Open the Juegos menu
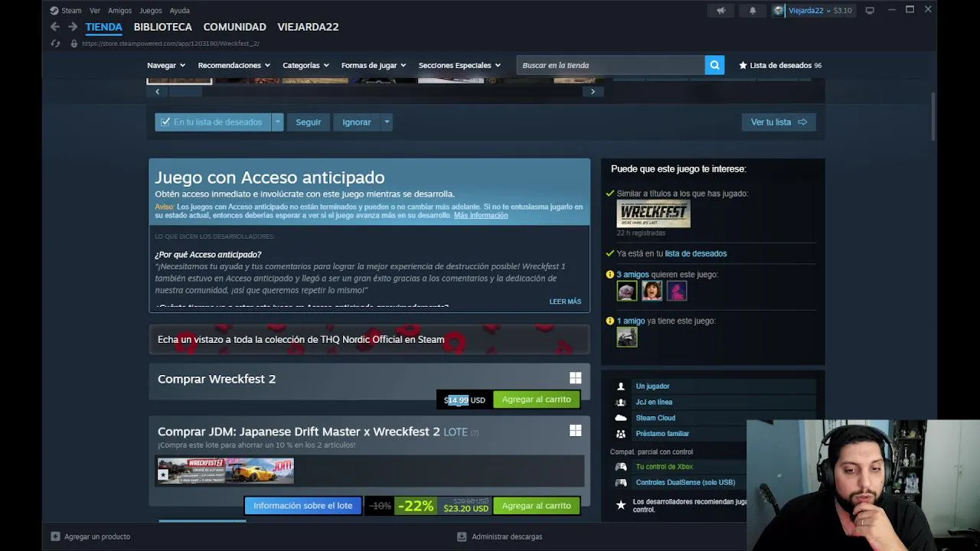 [150, 11]
